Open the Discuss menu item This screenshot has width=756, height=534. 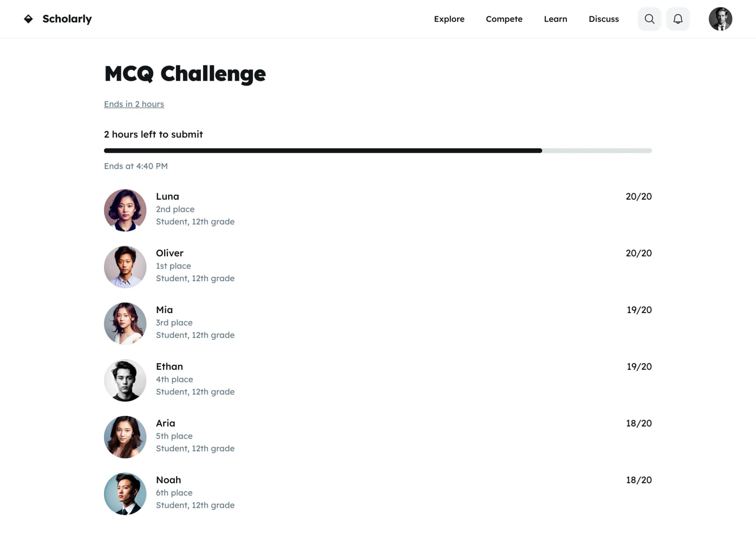tap(604, 19)
